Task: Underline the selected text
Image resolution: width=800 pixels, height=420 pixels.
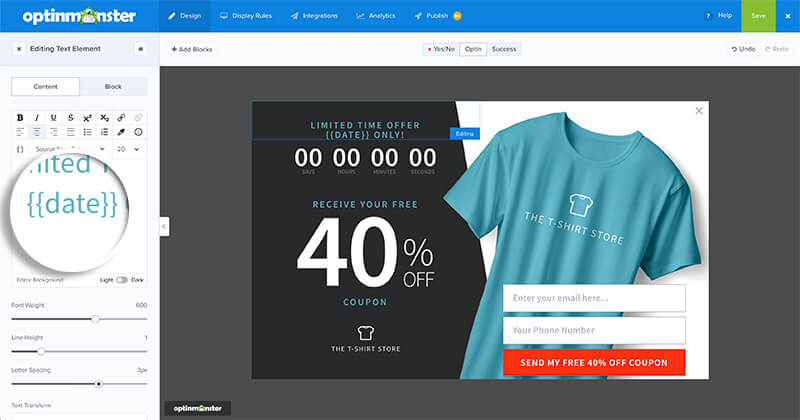Action: [54, 118]
